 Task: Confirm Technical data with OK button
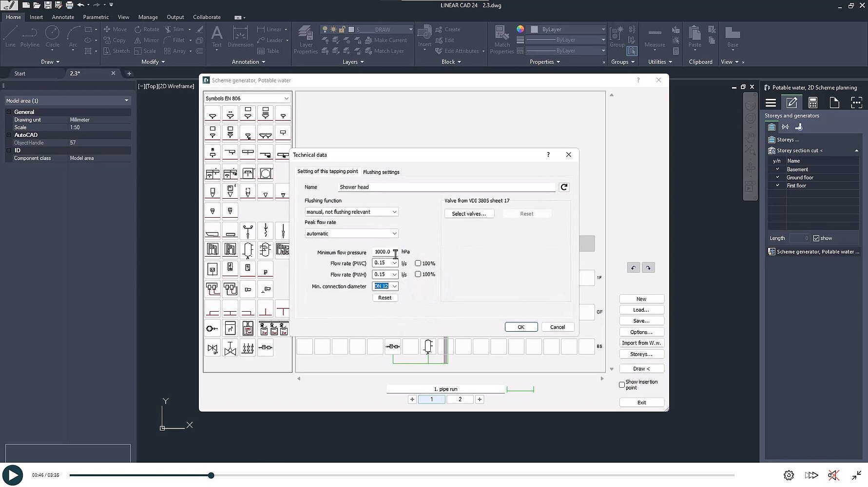(521, 327)
